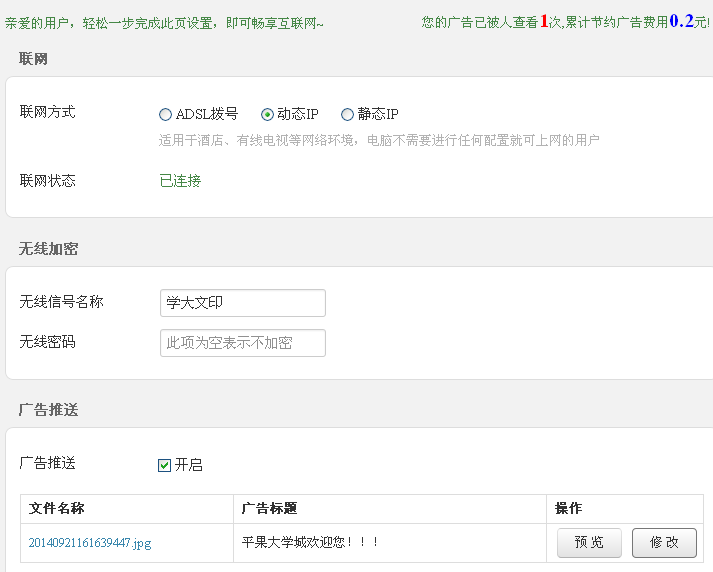Select ADSL拨号 connection type

click(166, 114)
